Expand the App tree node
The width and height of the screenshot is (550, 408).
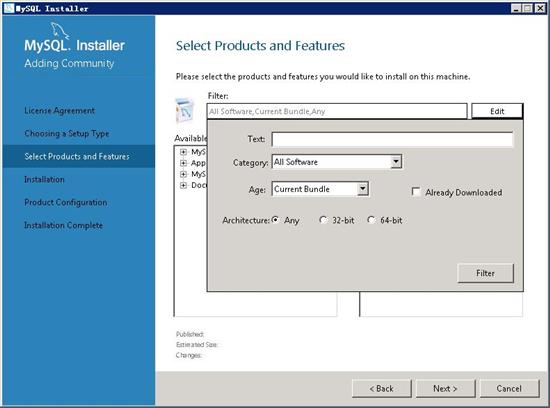[x=183, y=163]
